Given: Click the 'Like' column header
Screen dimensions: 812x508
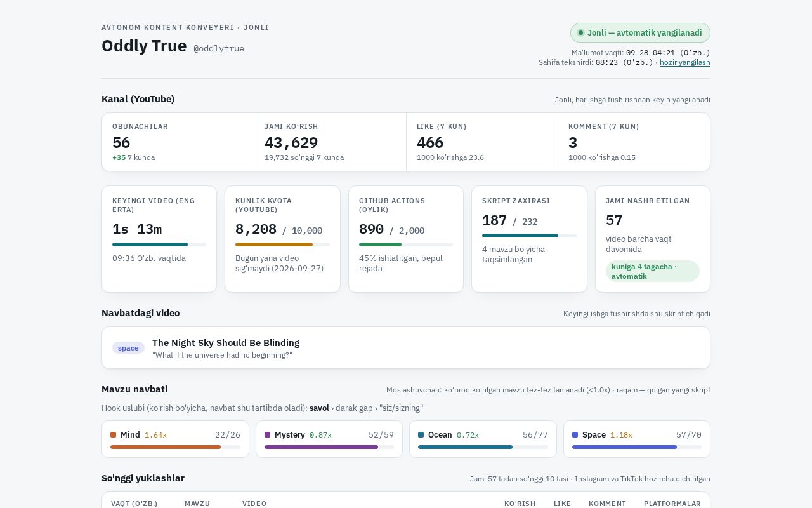Looking at the screenshot, I should pos(563,504).
